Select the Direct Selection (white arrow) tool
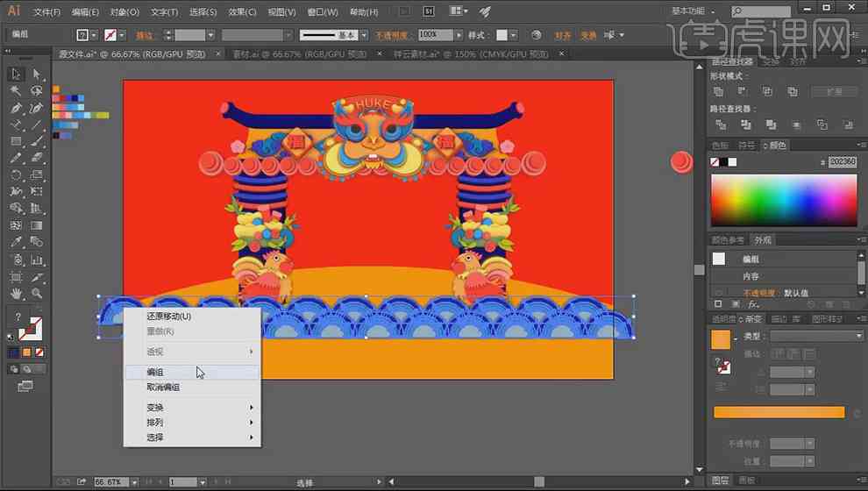The image size is (868, 491). [x=37, y=74]
